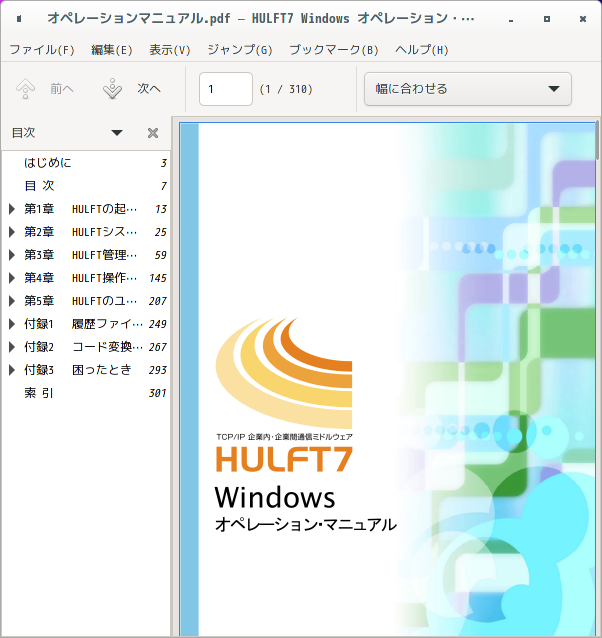Expand the 第2章 tree entry
The image size is (602, 638).
point(12,232)
